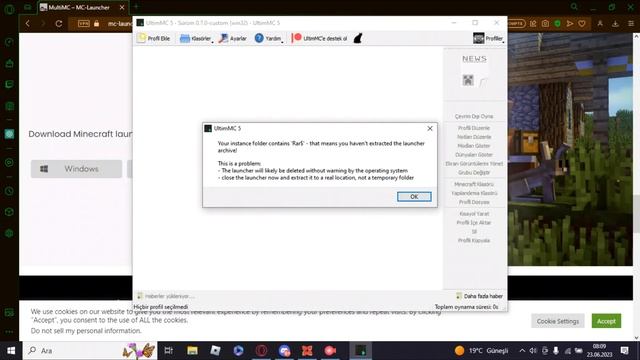Click the green shield icon in browser
The height and width of the screenshot is (360, 640).
point(558,24)
